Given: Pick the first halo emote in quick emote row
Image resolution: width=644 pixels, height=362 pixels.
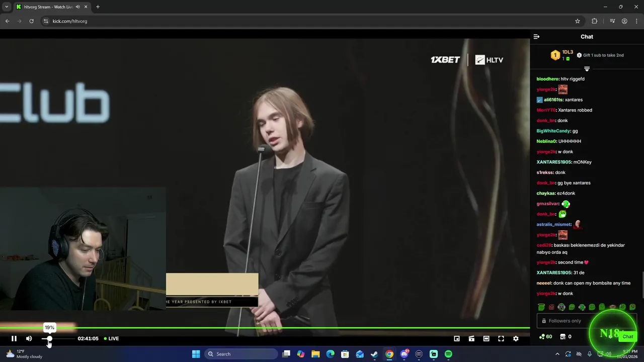Looking at the screenshot, I should 541,307.
